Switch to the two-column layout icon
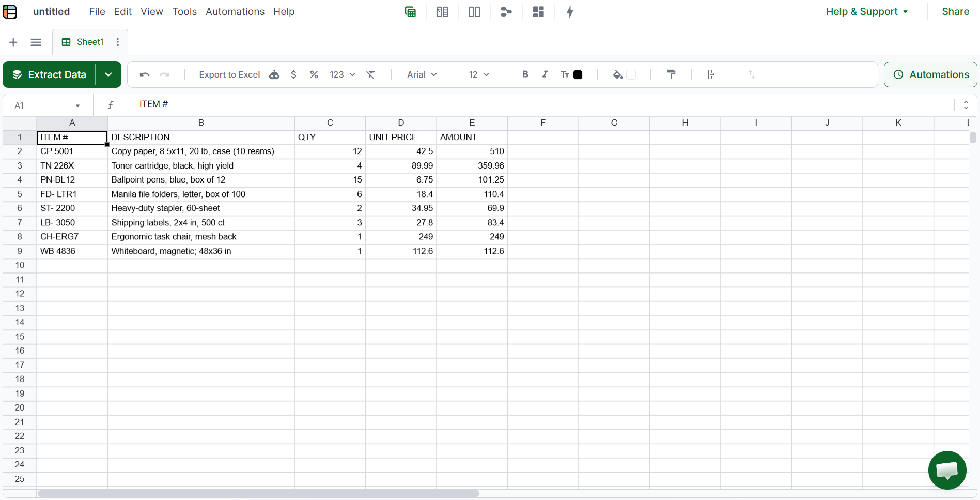Image resolution: width=980 pixels, height=500 pixels. (x=474, y=12)
